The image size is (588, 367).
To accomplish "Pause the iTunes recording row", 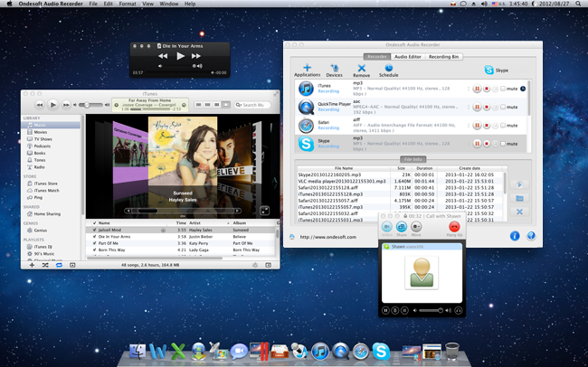I will click(477, 89).
